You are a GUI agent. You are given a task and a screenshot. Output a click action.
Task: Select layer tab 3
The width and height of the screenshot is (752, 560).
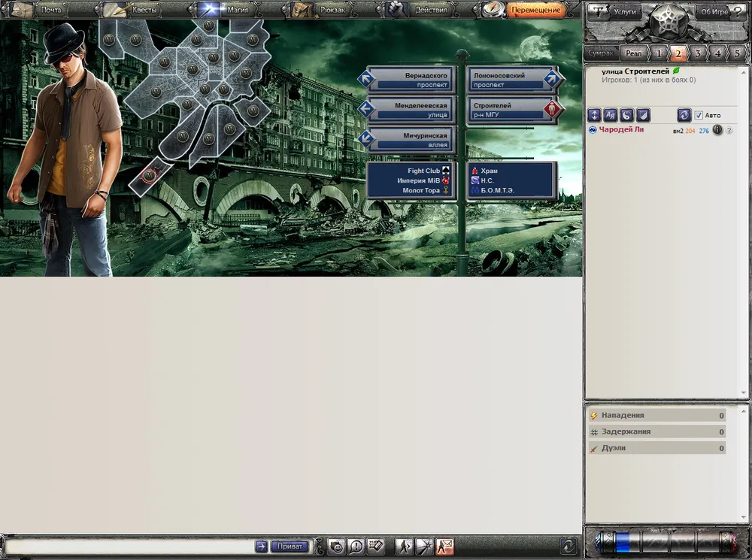point(699,53)
